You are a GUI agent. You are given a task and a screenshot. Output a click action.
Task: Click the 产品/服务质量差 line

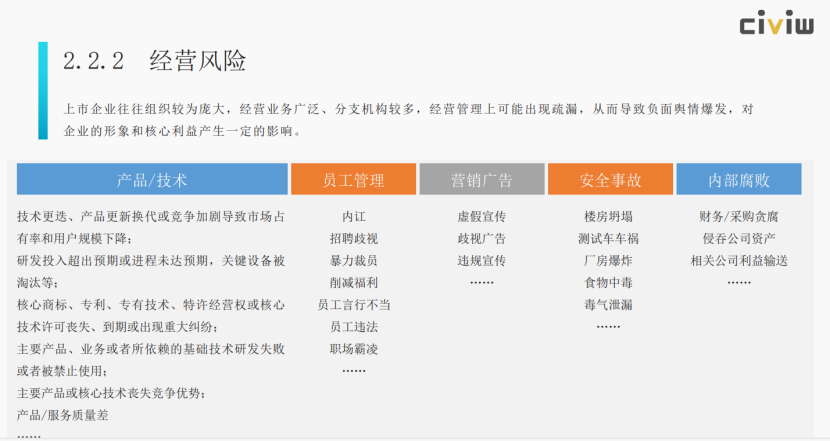[62, 415]
